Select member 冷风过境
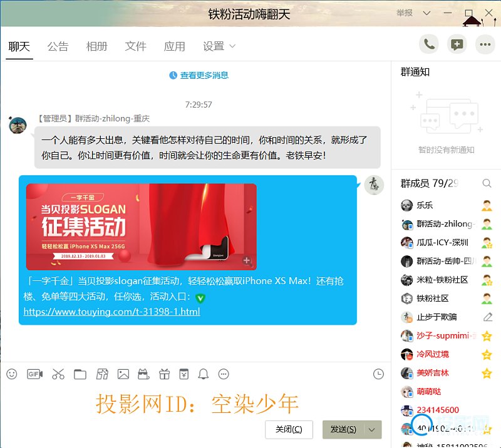The height and width of the screenshot is (448, 501). pos(446,354)
